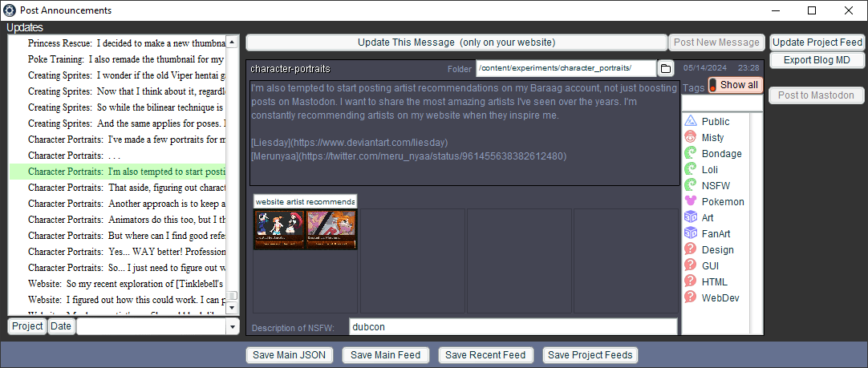Click the Bondage tag icon

point(690,153)
